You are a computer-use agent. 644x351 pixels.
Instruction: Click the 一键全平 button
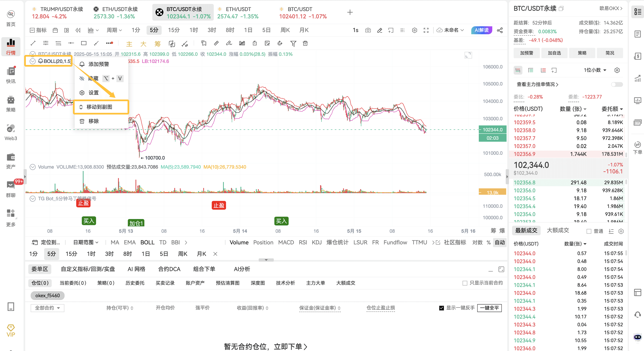tap(489, 308)
